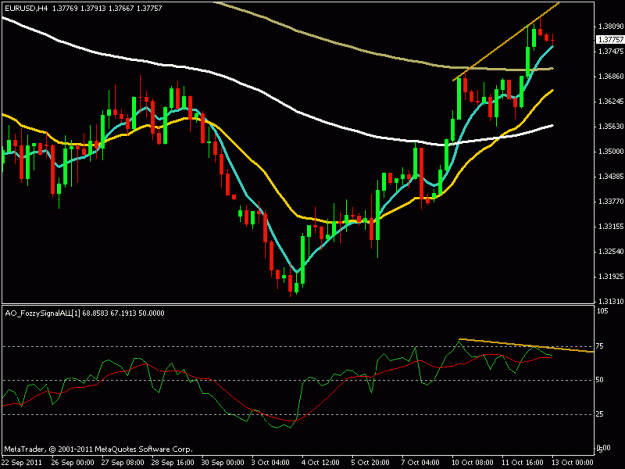
Task: Click the 75 level on indicator scale
Action: pyautogui.click(x=599, y=346)
